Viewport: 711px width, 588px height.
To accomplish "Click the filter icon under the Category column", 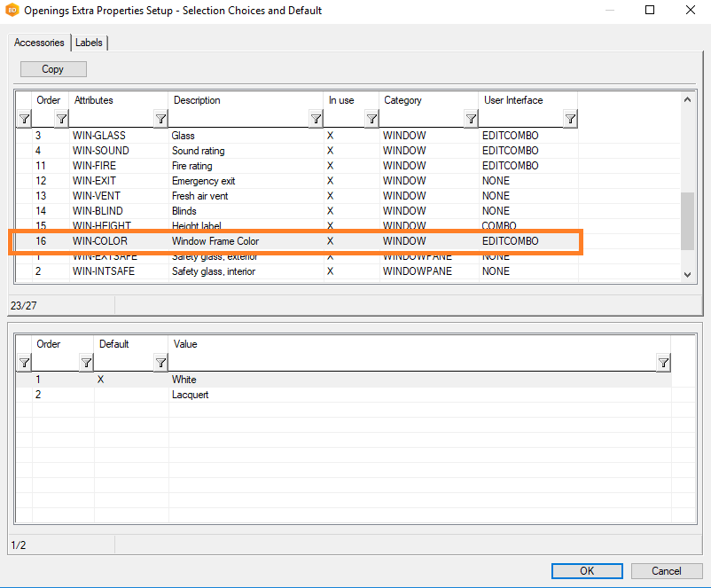I will pos(472,119).
